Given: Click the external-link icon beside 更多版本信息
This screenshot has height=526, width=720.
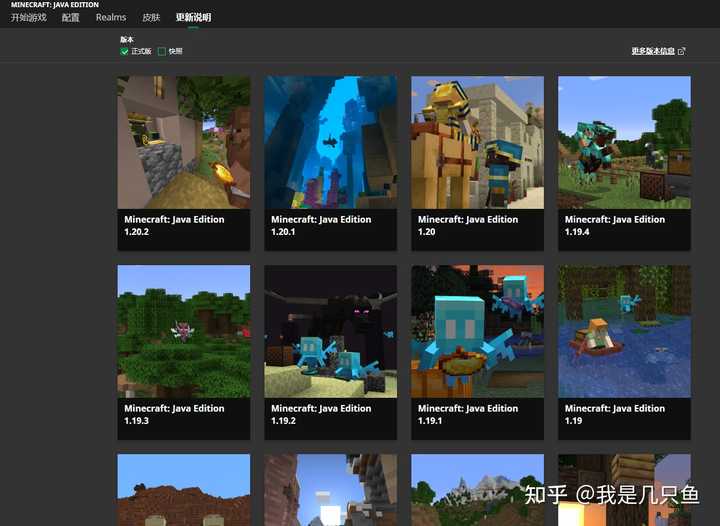Looking at the screenshot, I should (x=681, y=51).
